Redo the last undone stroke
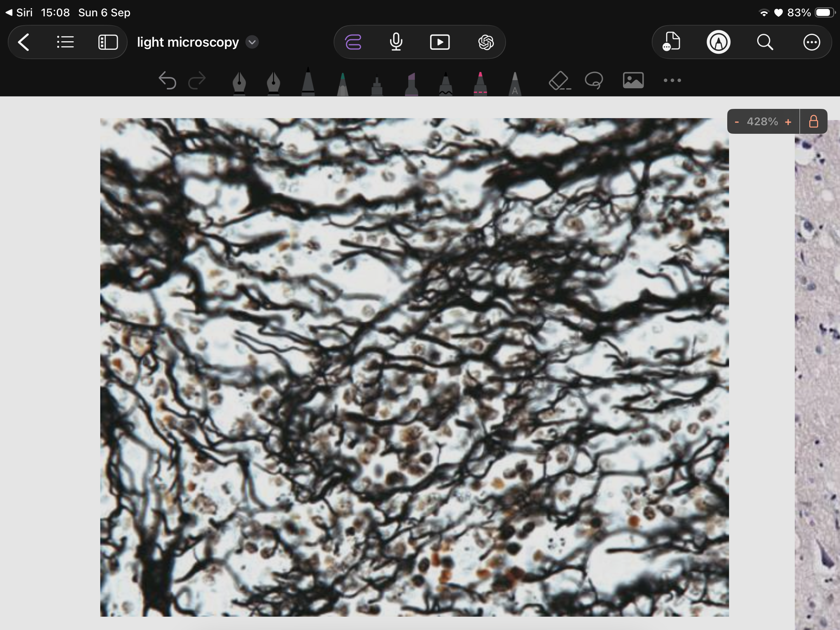840x630 pixels. pyautogui.click(x=197, y=80)
